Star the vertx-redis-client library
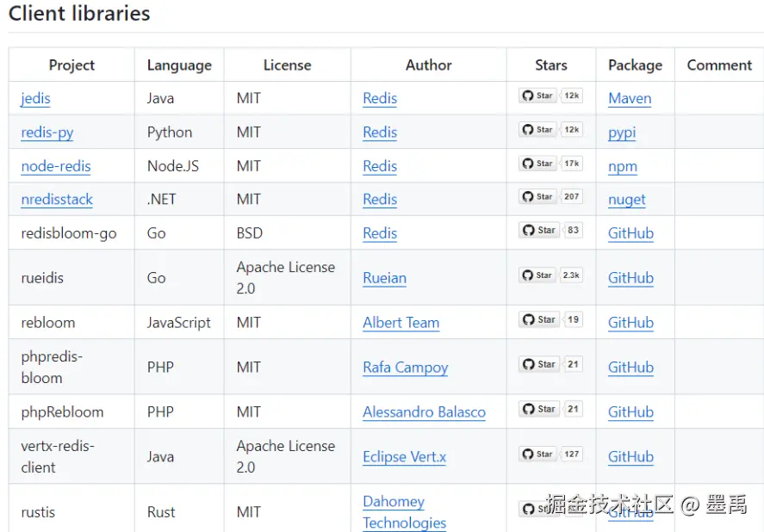Viewport: 764px width, 532px height. 538,454
